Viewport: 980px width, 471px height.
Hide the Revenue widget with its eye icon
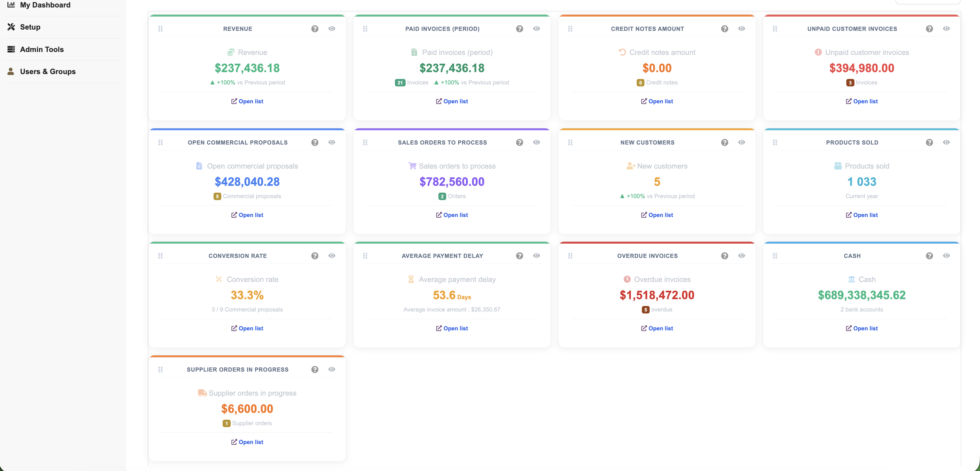click(331, 29)
